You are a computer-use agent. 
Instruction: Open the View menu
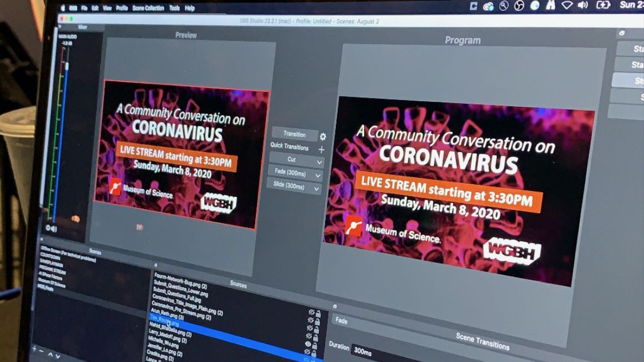coord(107,8)
